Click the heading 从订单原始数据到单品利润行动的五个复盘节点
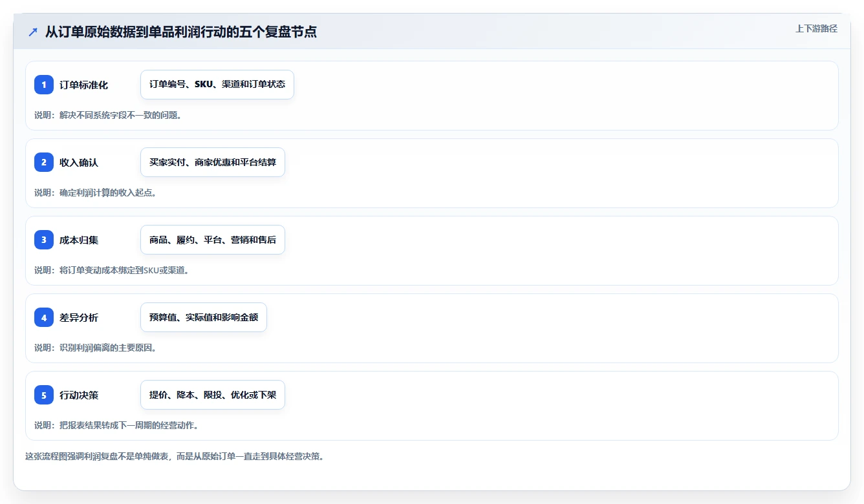Viewport: 864px width, 504px height. (x=181, y=32)
